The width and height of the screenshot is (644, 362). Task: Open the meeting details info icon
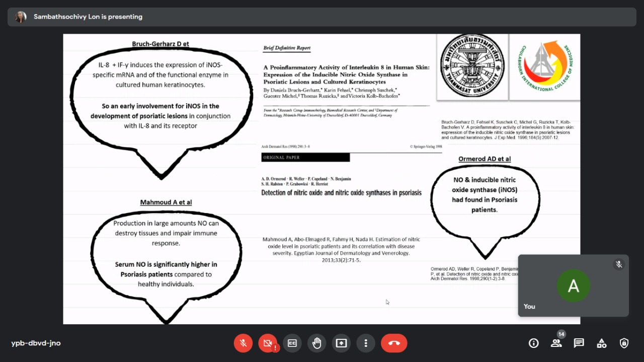[x=534, y=343]
